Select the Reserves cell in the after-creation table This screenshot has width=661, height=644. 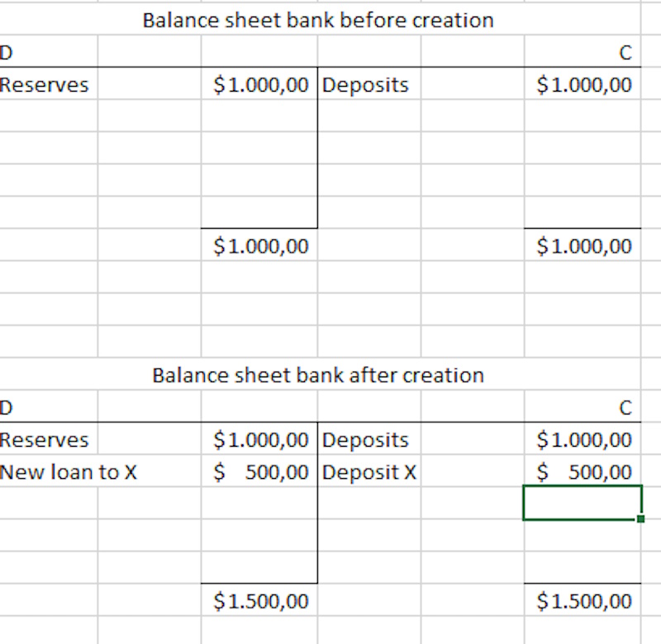[x=49, y=439]
